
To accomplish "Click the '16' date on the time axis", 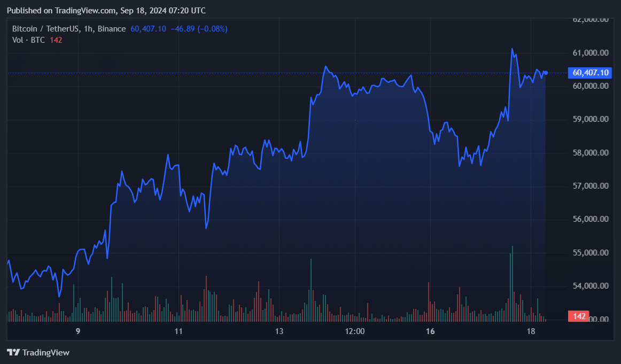I will 430,331.
